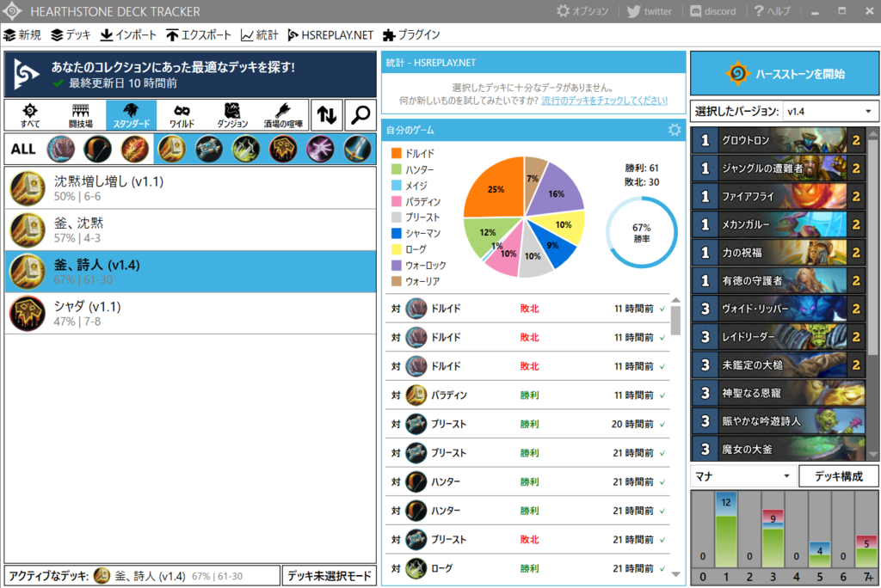Click the 67% 勝率 progress ring

click(x=642, y=232)
